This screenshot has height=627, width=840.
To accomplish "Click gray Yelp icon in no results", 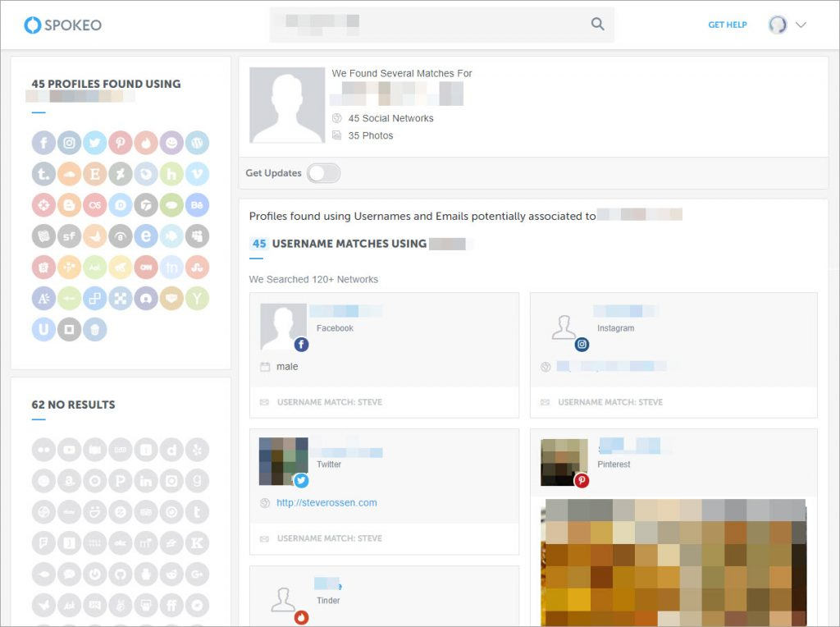I will [x=197, y=450].
